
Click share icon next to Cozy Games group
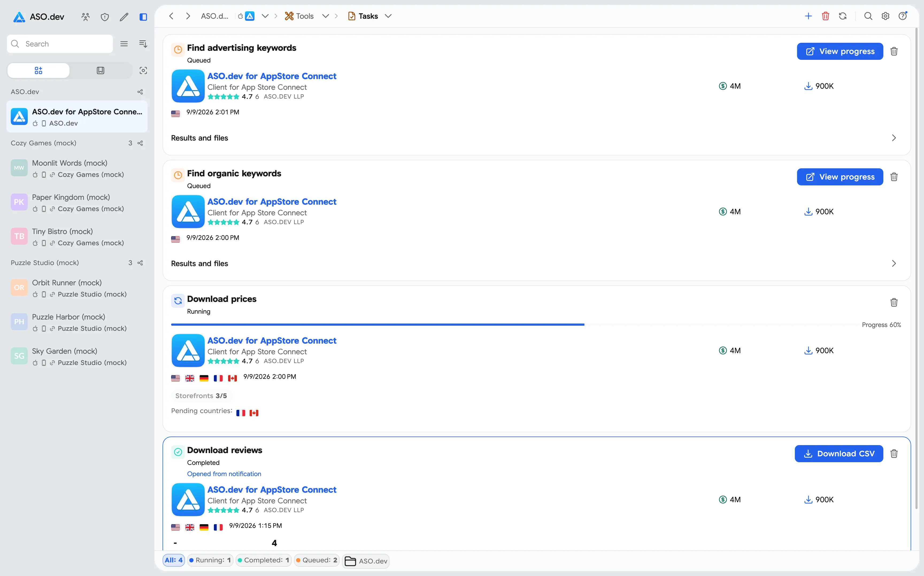pyautogui.click(x=140, y=143)
